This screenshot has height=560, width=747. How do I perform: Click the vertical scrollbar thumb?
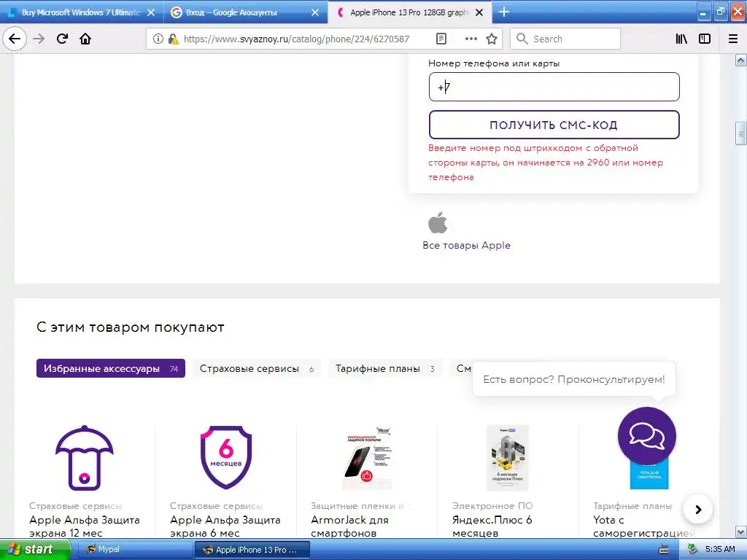click(x=741, y=133)
